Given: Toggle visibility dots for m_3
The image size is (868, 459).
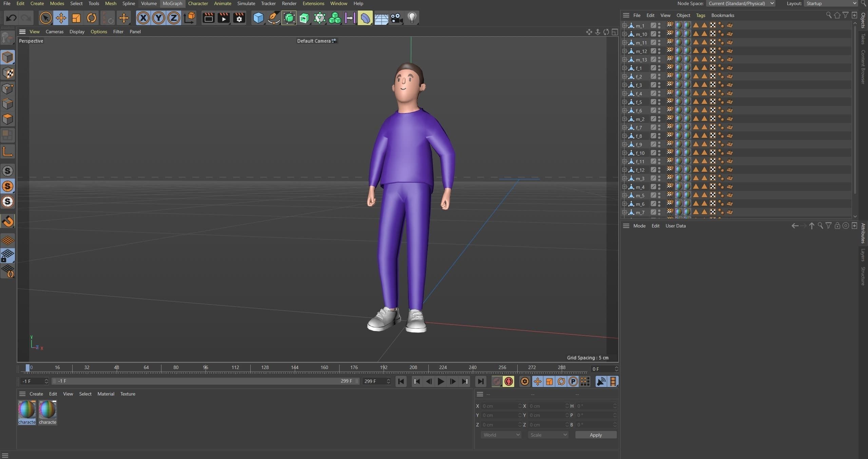Looking at the screenshot, I should [659, 178].
